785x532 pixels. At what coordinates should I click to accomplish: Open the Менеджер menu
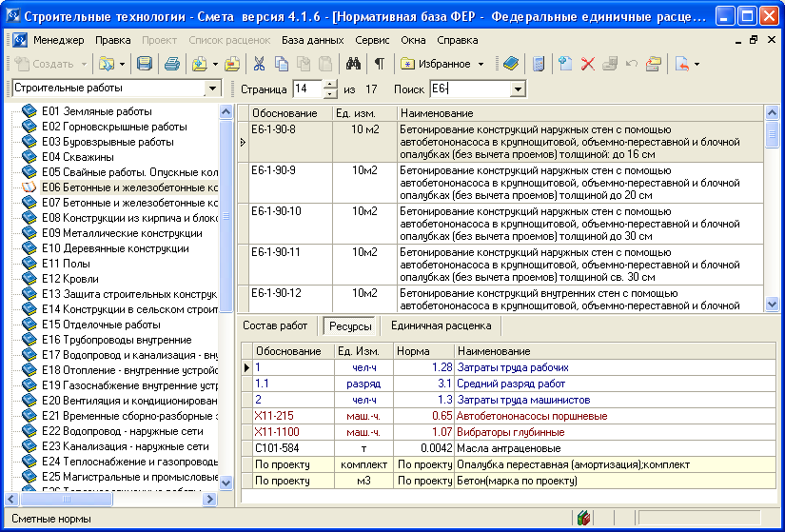point(59,40)
